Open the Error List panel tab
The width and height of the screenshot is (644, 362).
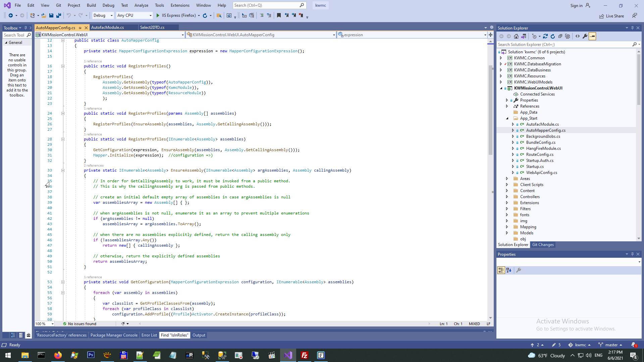pyautogui.click(x=149, y=335)
